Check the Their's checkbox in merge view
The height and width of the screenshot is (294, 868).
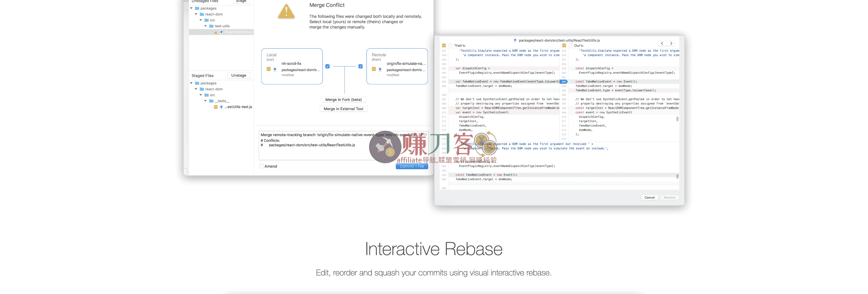point(450,45)
